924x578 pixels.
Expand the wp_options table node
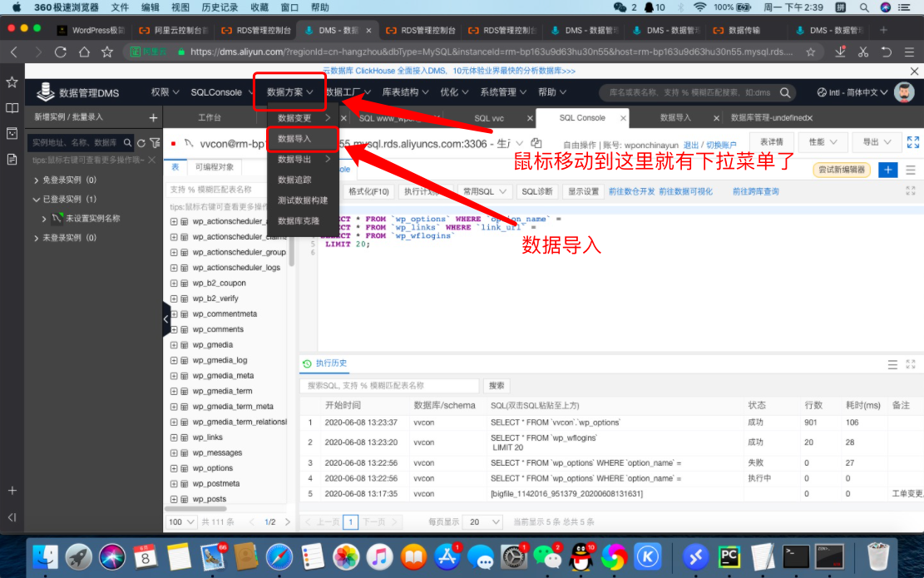pos(174,468)
